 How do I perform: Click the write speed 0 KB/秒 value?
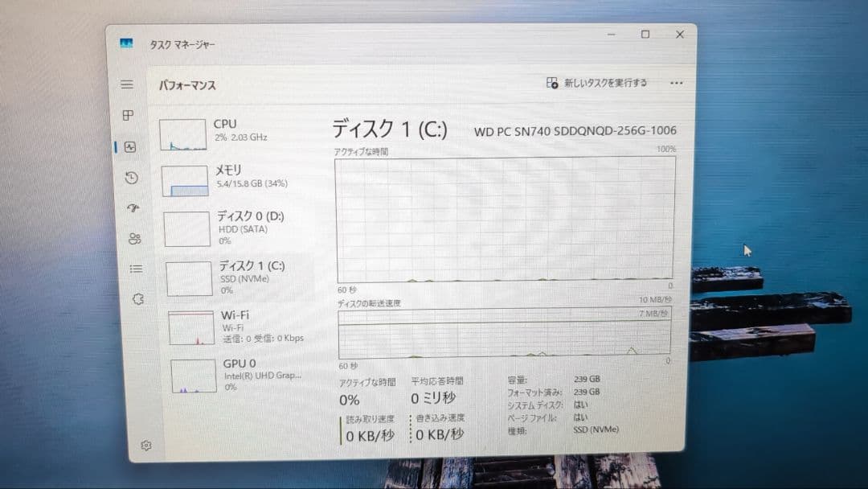click(x=440, y=434)
